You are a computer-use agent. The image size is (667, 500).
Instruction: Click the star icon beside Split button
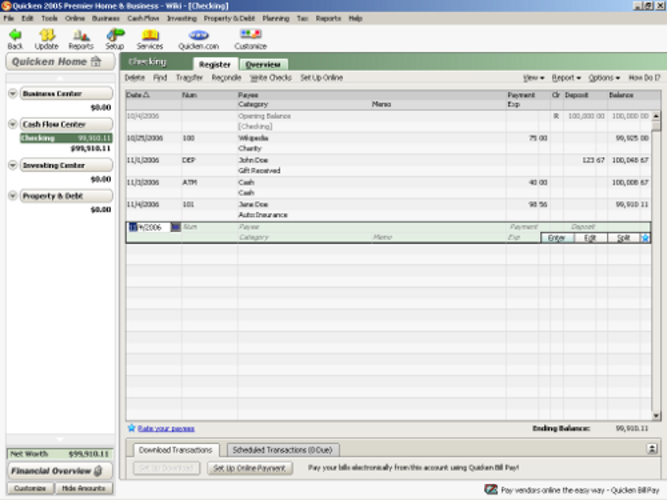pyautogui.click(x=645, y=238)
